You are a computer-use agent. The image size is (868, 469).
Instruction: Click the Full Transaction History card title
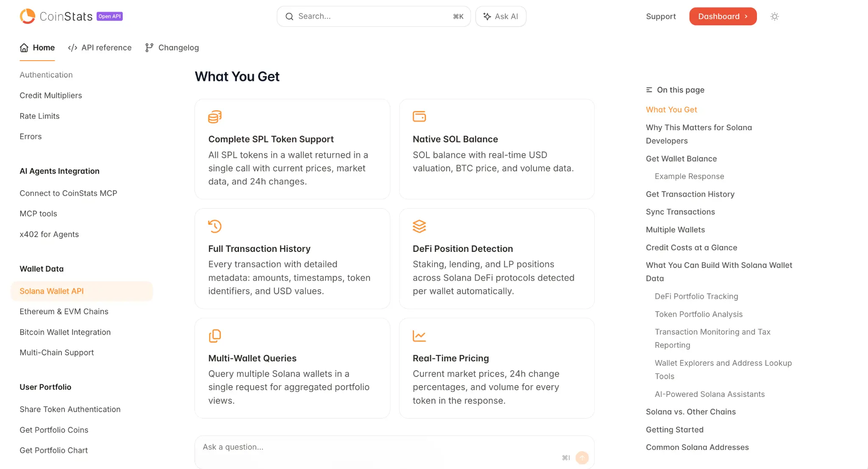(x=259, y=248)
